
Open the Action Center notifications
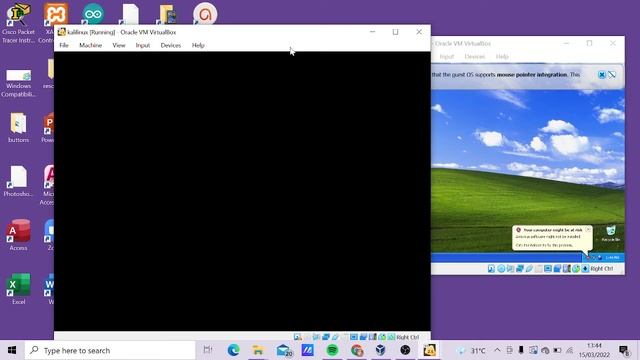(624, 350)
